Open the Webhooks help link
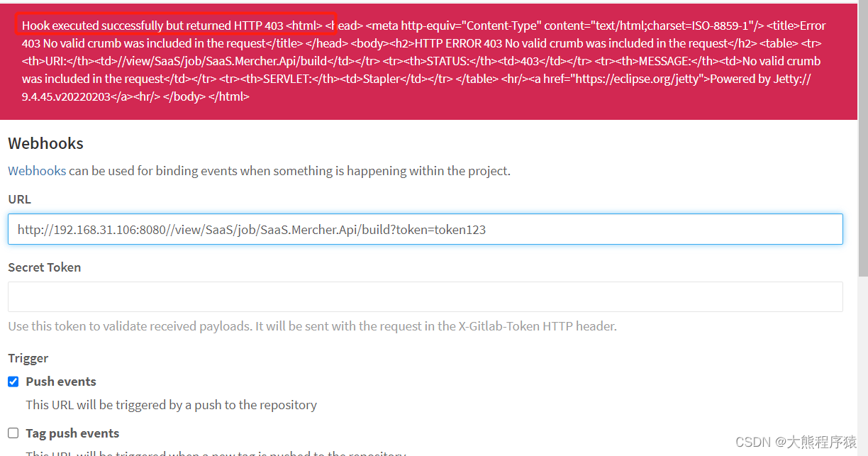 click(37, 171)
